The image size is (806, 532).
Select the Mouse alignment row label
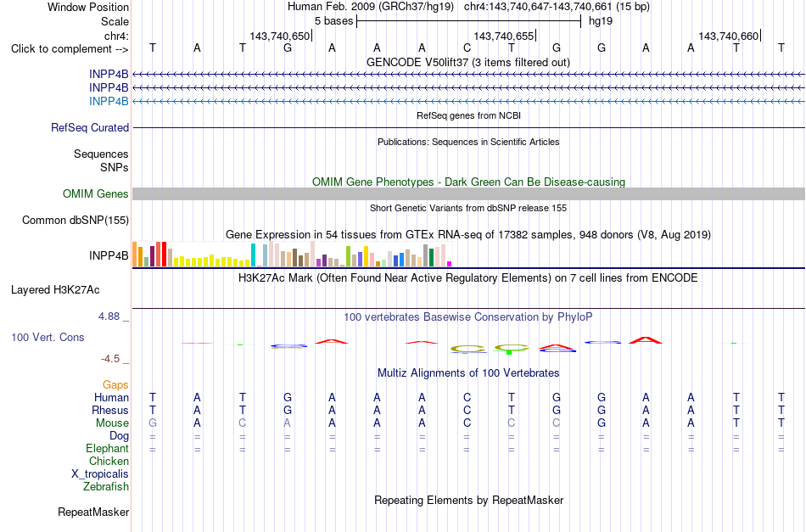(x=112, y=423)
